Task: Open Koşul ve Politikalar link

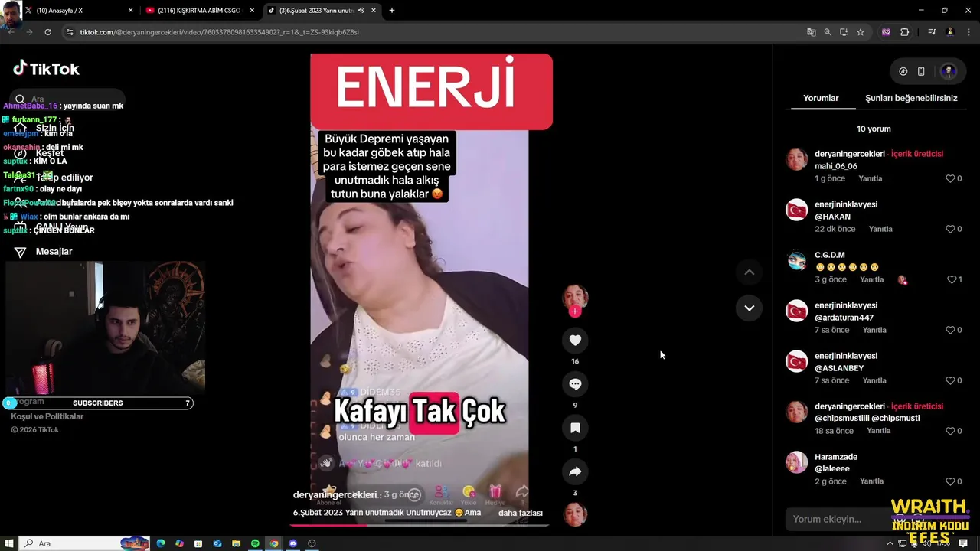Action: coord(47,416)
